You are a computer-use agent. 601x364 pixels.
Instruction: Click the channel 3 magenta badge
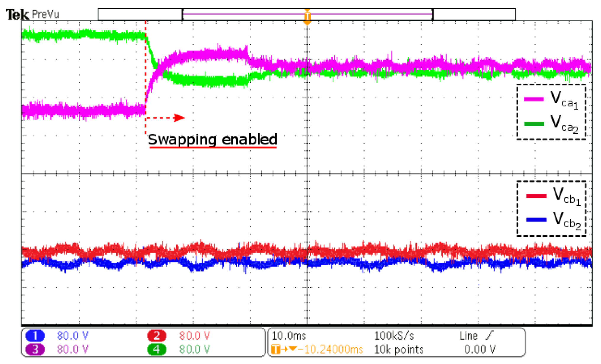35,349
